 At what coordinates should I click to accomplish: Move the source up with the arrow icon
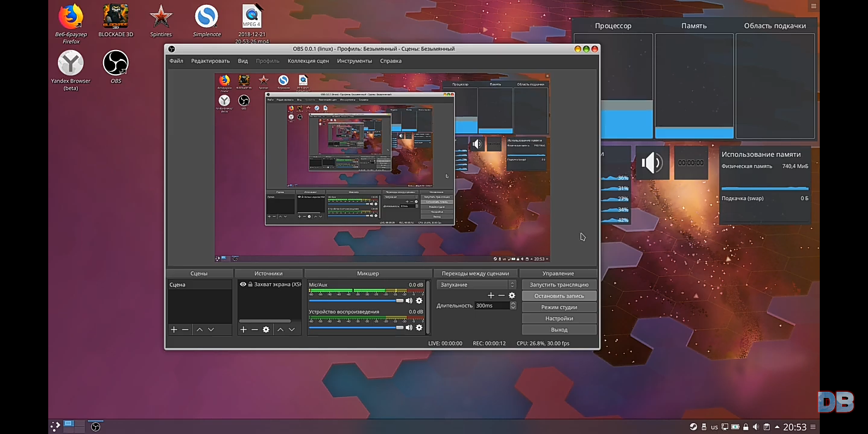tap(280, 330)
